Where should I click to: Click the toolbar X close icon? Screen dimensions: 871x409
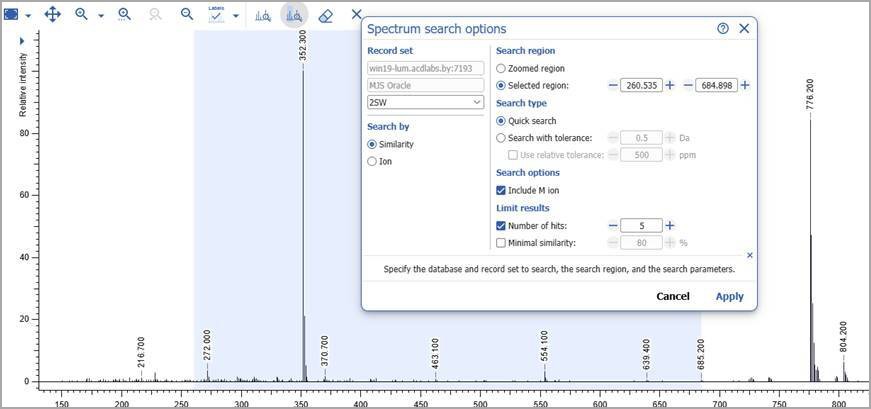pyautogui.click(x=357, y=14)
